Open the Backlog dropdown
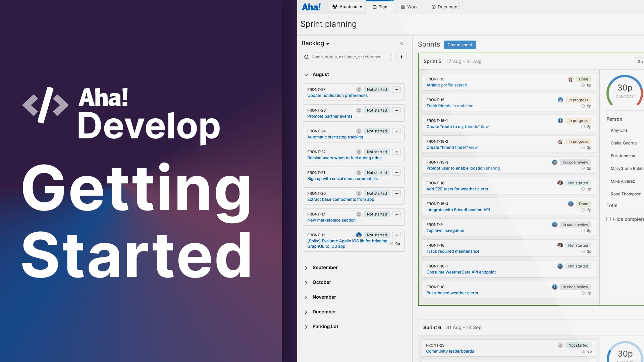The height and width of the screenshot is (362, 644). pyautogui.click(x=315, y=43)
